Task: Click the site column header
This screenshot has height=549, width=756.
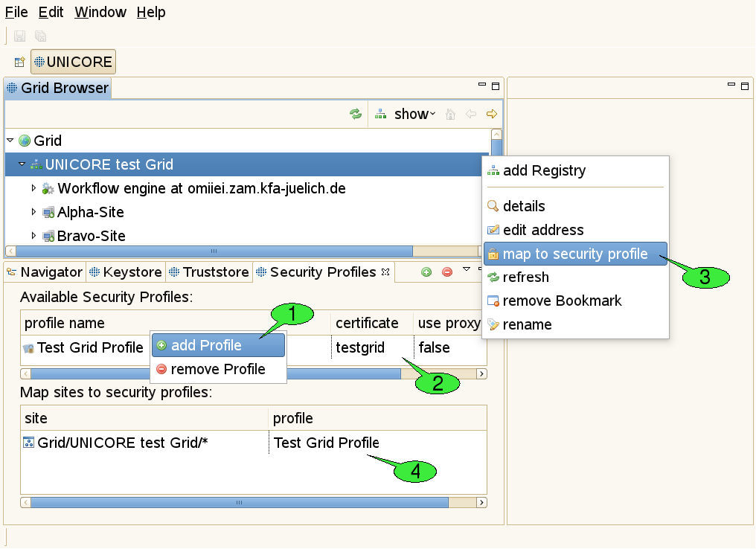Action: click(144, 418)
